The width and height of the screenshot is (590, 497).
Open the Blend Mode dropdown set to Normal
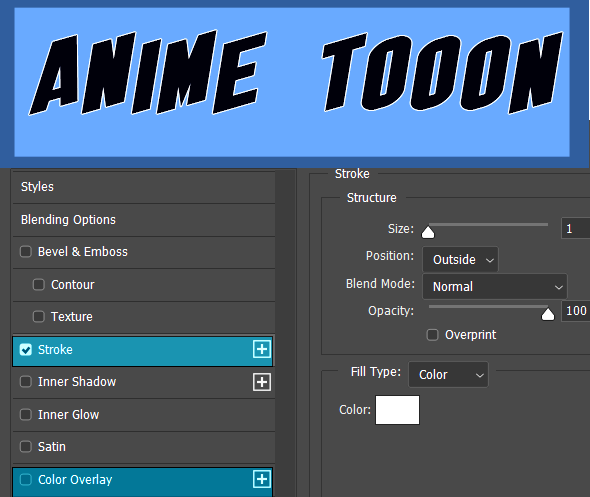pyautogui.click(x=494, y=287)
